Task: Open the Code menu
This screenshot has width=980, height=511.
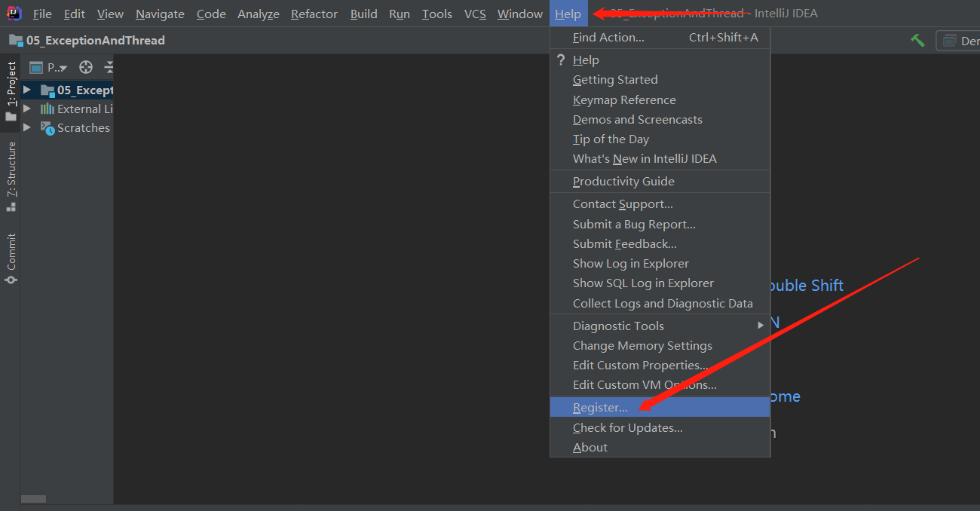Action: (x=211, y=14)
